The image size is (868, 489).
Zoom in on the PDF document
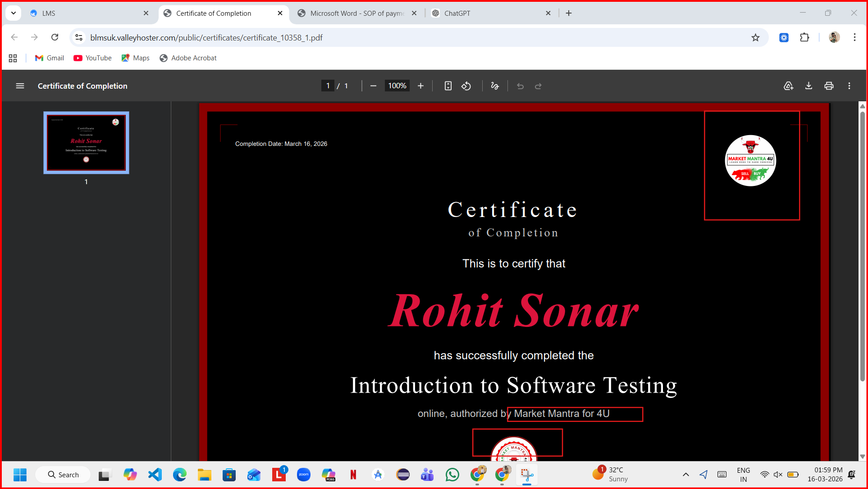420,86
